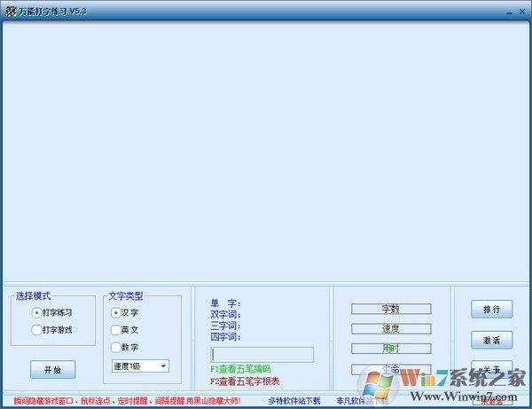Click the 排行 ranking button
The width and height of the screenshot is (532, 409).
pos(491,310)
